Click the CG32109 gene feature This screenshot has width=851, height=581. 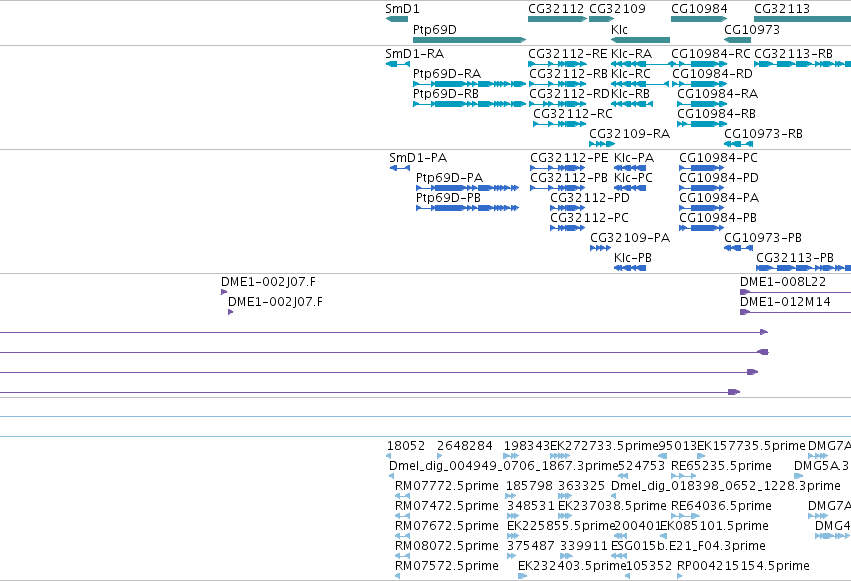tap(601, 19)
